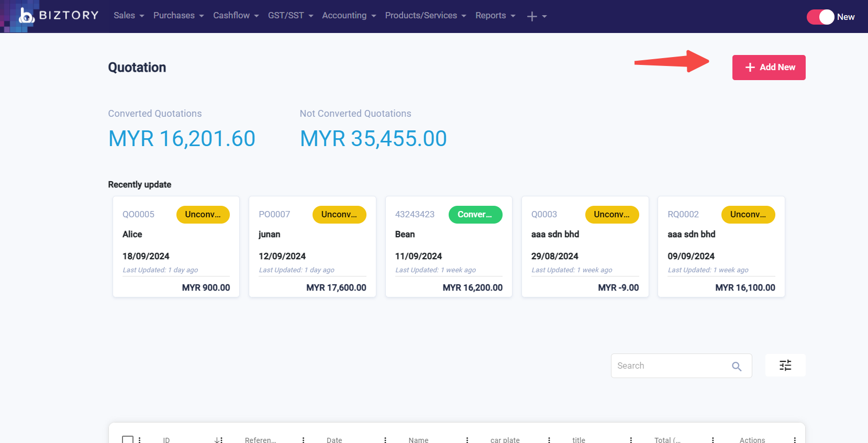Viewport: 868px width, 443px height.
Task: Click the MYR -9.00 amount
Action: pyautogui.click(x=619, y=287)
